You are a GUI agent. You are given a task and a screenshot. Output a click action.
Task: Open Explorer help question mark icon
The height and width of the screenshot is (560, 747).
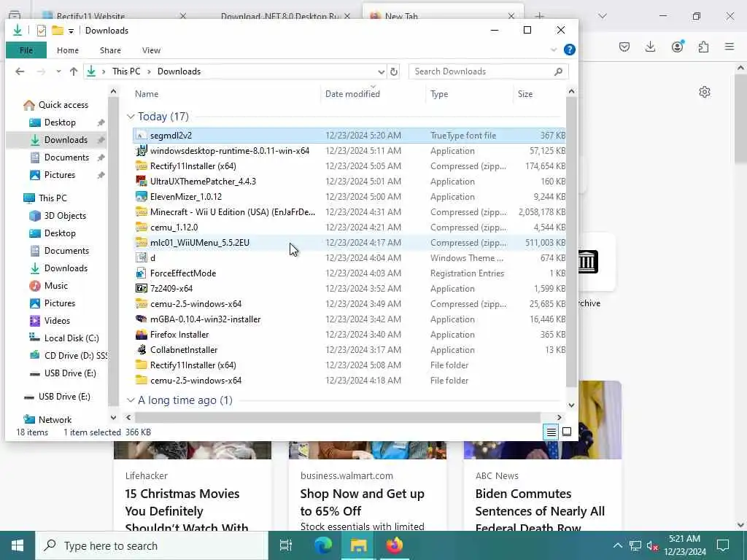tap(569, 50)
